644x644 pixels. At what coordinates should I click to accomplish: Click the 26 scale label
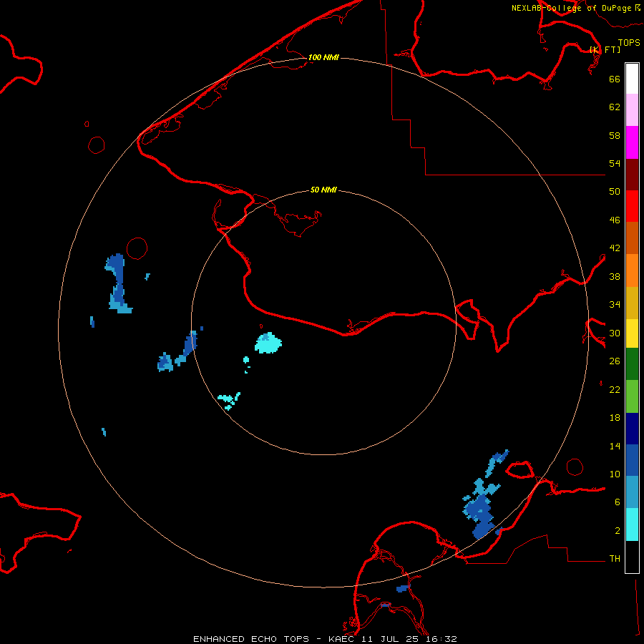615,361
